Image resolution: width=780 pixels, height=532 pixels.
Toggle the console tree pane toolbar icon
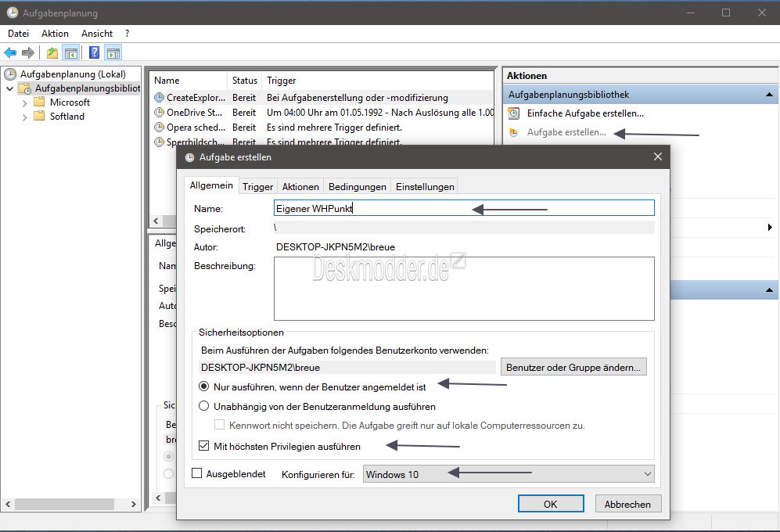point(71,52)
